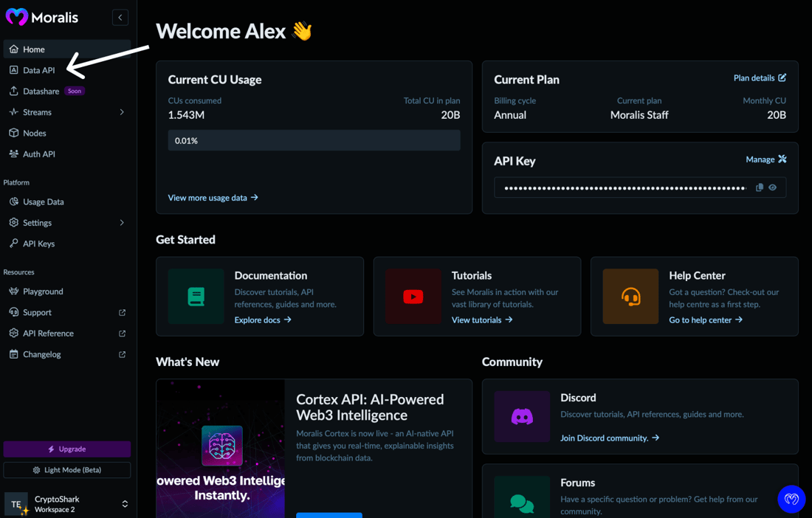Click the Settings gear icon
The width and height of the screenshot is (812, 518).
point(14,223)
